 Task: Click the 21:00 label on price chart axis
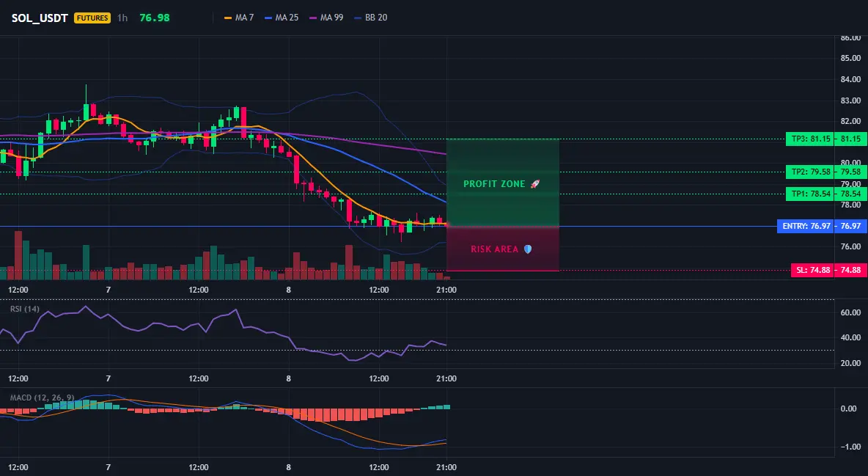446,290
